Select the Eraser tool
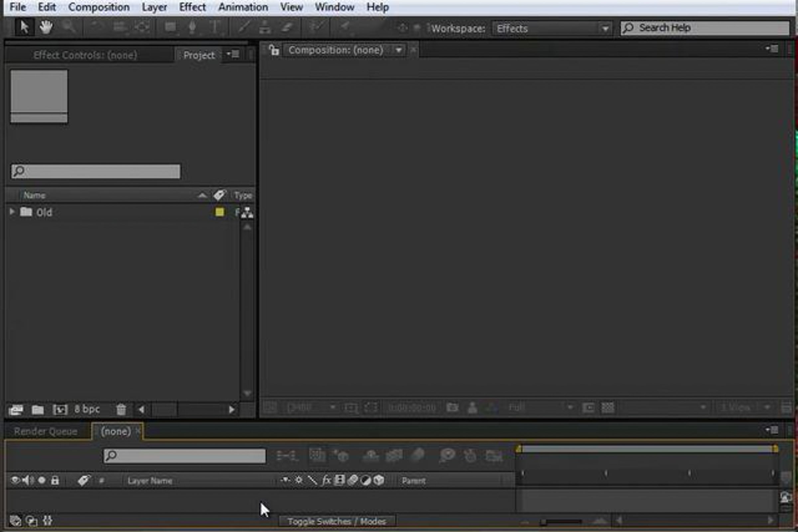Screen dimensions: 798x532 (287, 27)
